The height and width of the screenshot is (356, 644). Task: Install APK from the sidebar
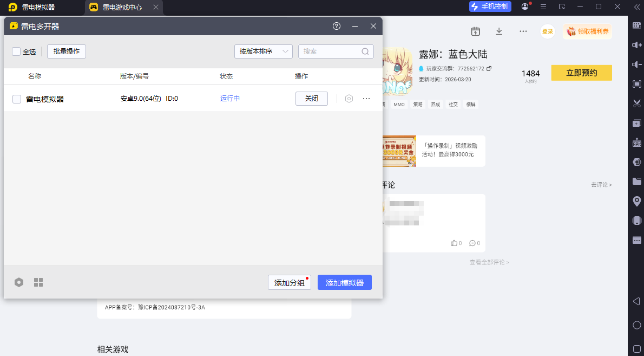pos(636,143)
